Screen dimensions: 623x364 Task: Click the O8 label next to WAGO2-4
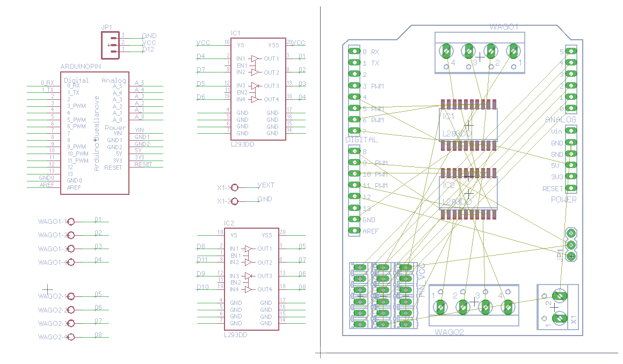[98, 334]
